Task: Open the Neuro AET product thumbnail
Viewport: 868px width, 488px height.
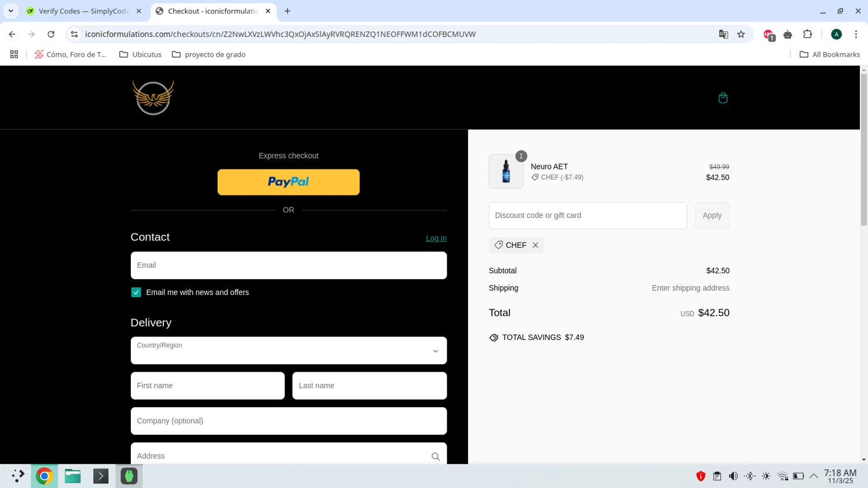Action: 506,171
